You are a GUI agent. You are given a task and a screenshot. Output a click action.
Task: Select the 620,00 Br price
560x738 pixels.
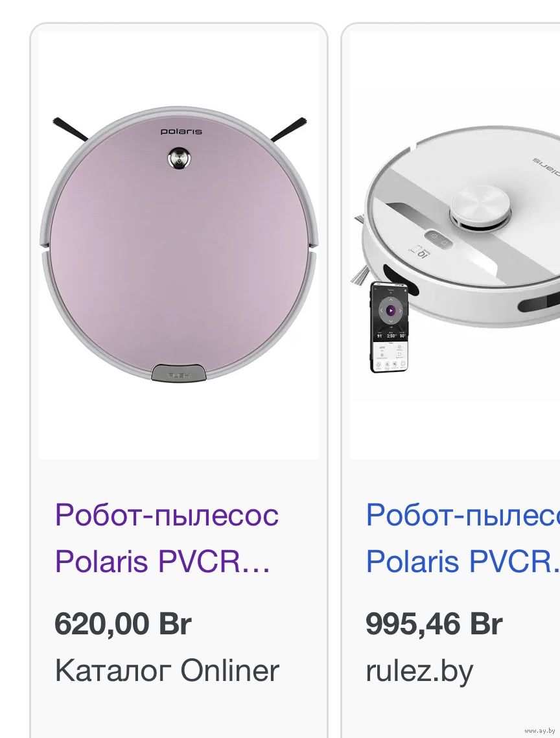point(123,623)
